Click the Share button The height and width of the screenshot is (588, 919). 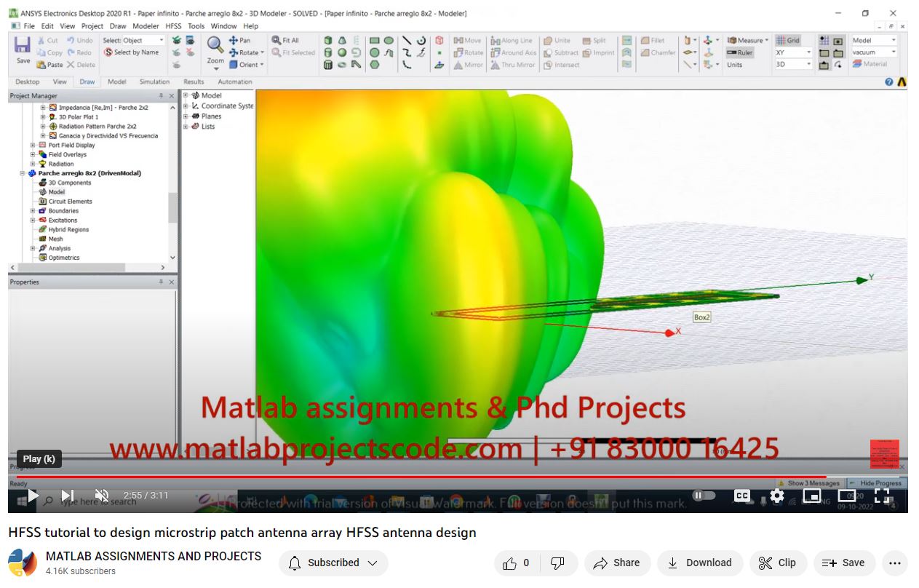[x=616, y=563]
